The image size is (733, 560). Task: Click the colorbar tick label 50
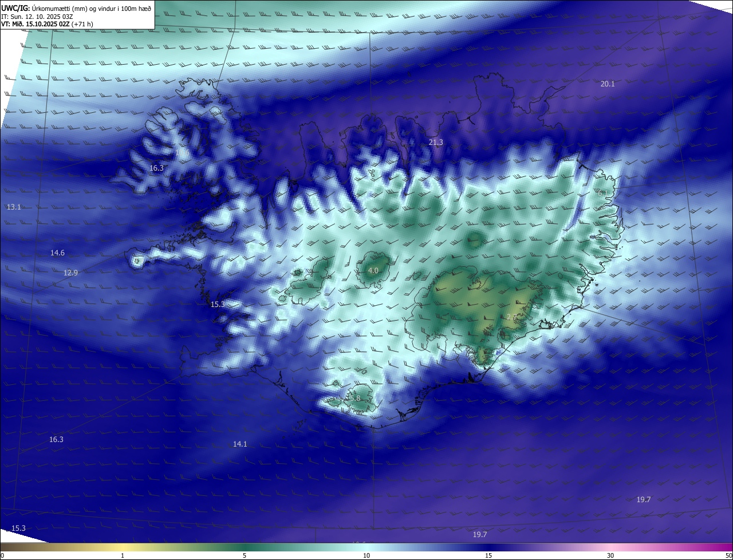point(728,555)
